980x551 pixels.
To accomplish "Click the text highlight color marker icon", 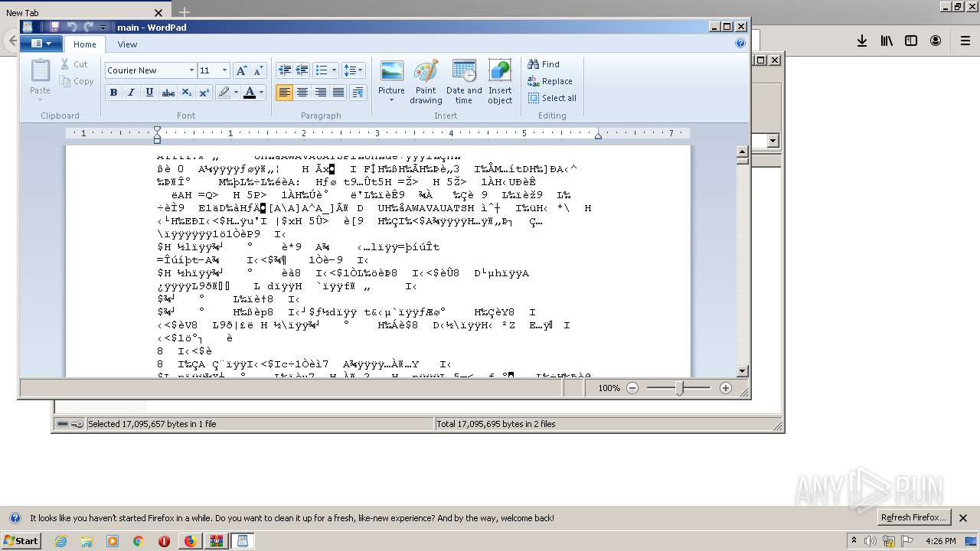I will pyautogui.click(x=224, y=93).
